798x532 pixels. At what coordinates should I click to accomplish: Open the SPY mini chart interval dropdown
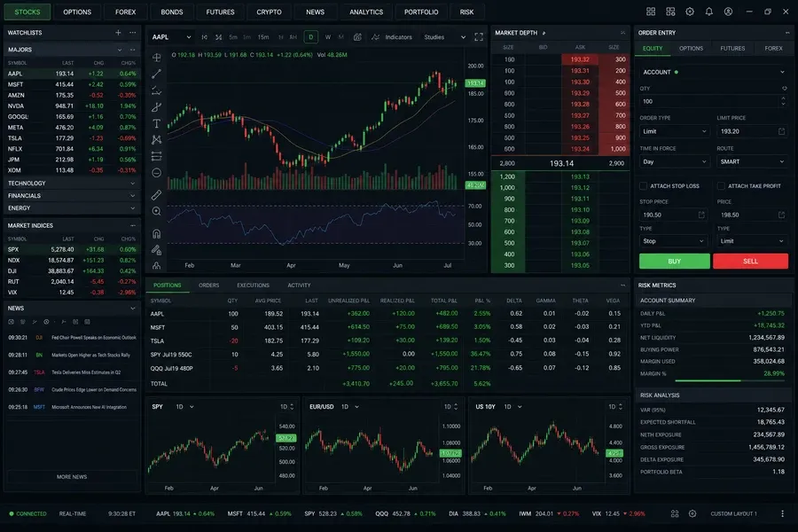[x=184, y=407]
